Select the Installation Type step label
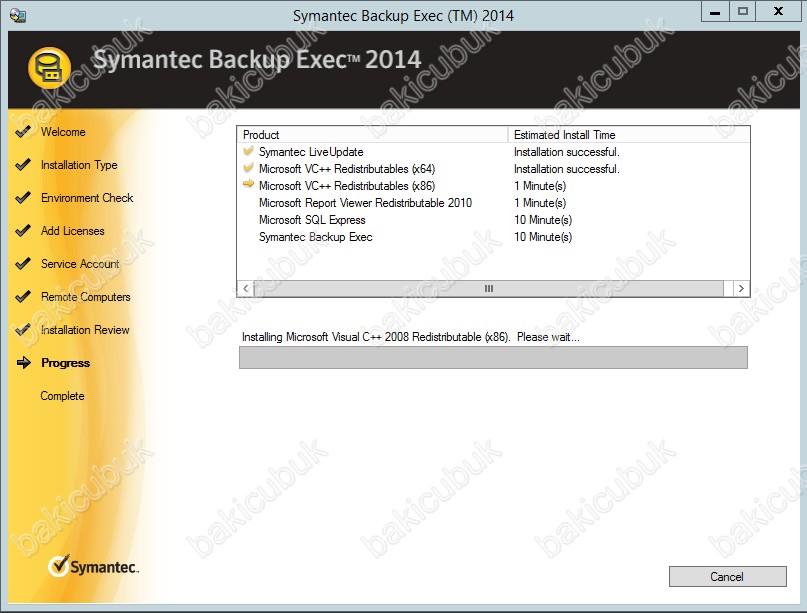 pos(79,165)
